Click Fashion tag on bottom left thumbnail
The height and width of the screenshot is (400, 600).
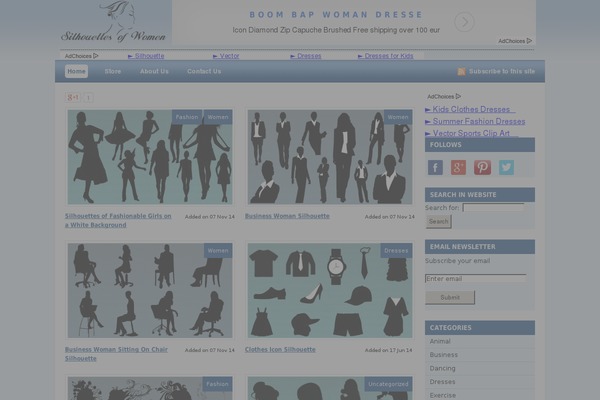pyautogui.click(x=217, y=384)
